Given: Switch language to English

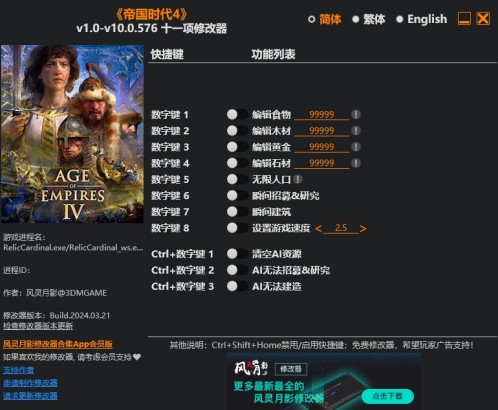Looking at the screenshot, I should coord(421,19).
